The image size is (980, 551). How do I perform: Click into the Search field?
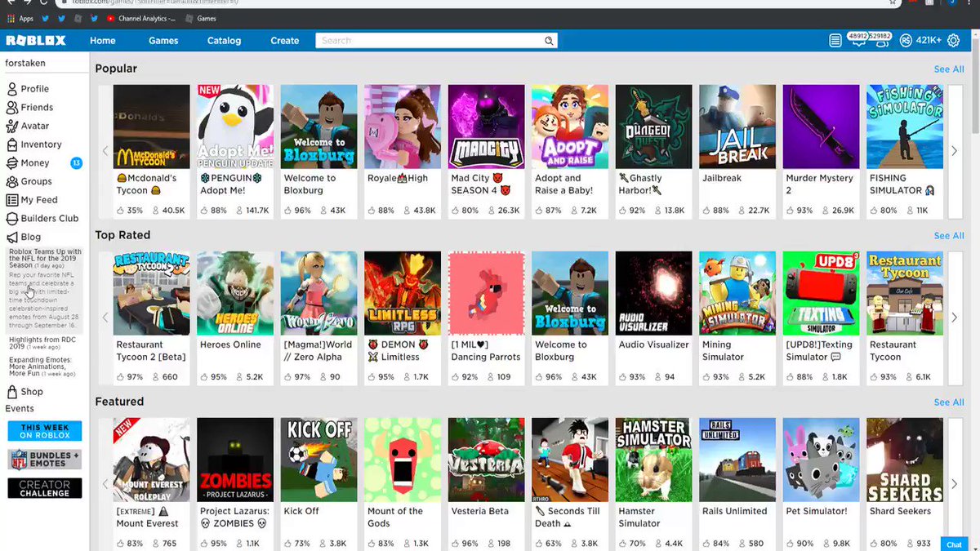(429, 41)
